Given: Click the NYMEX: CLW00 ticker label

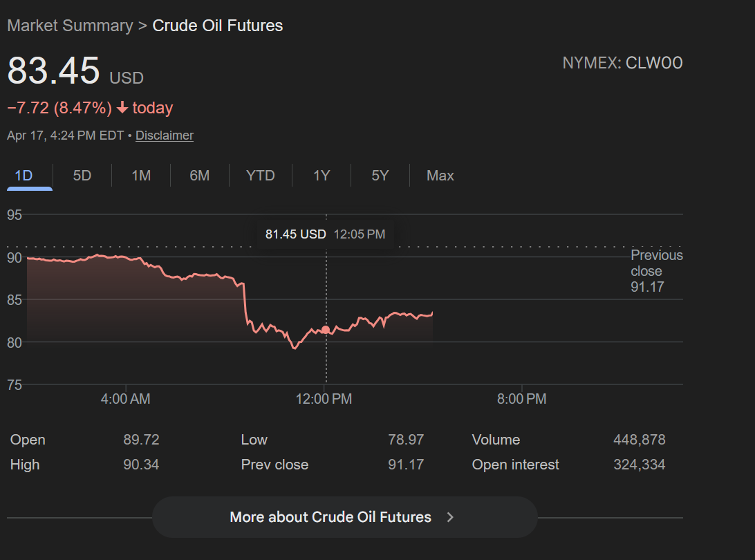Looking at the screenshot, I should (622, 63).
